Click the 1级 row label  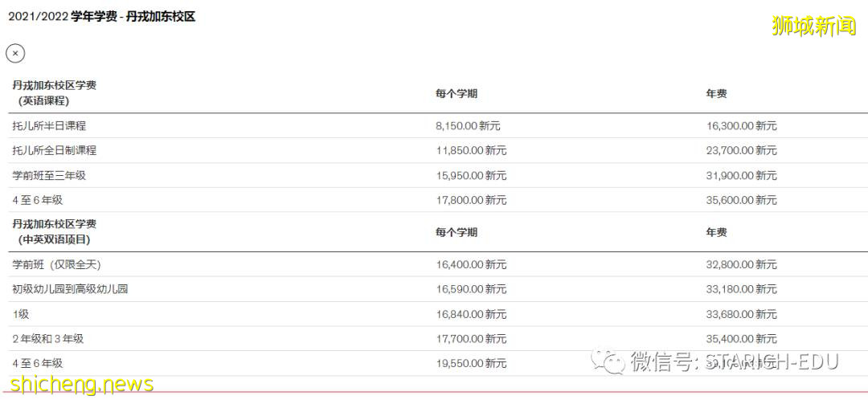click(x=21, y=314)
